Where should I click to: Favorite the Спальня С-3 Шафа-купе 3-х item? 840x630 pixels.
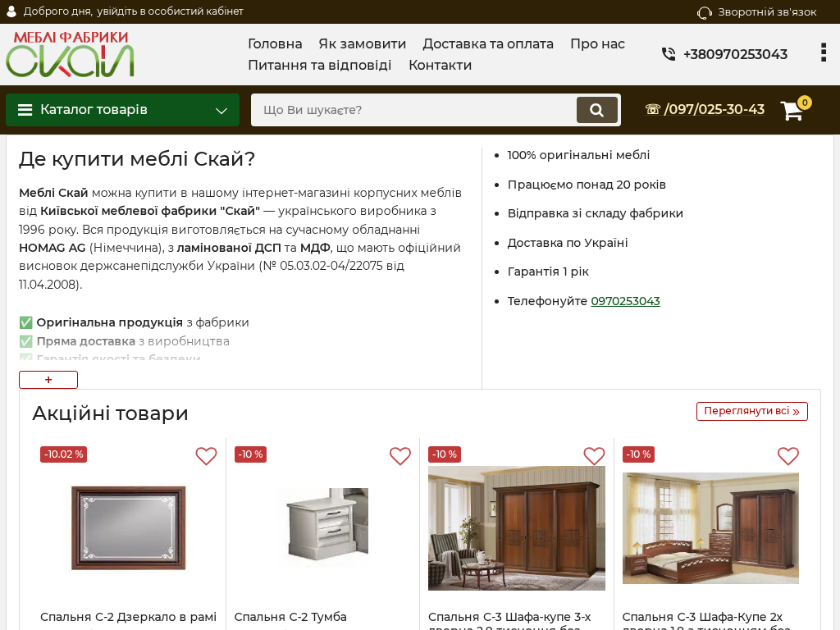[x=594, y=456]
